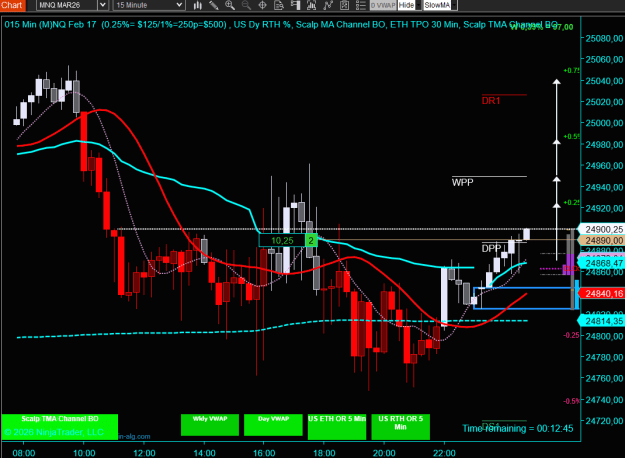Screen dimensions: 625x458
Task: Open the chart properties icon
Action: (344, 5)
